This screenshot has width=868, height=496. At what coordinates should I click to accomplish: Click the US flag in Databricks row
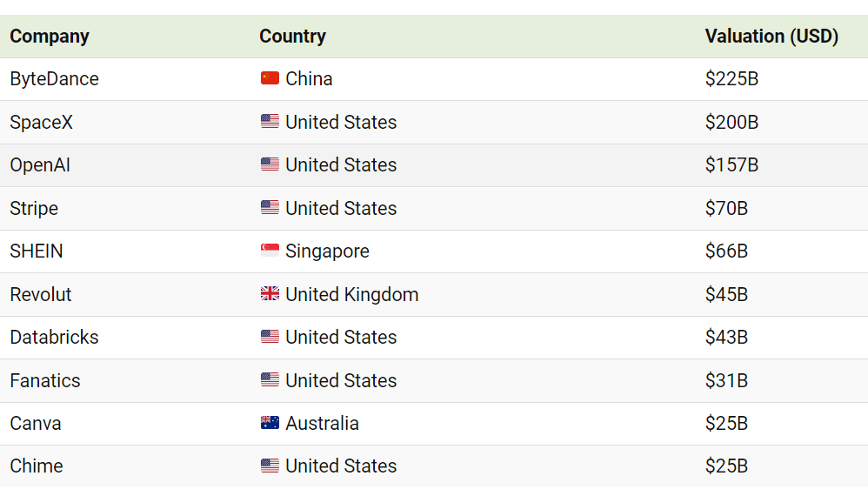tap(270, 336)
